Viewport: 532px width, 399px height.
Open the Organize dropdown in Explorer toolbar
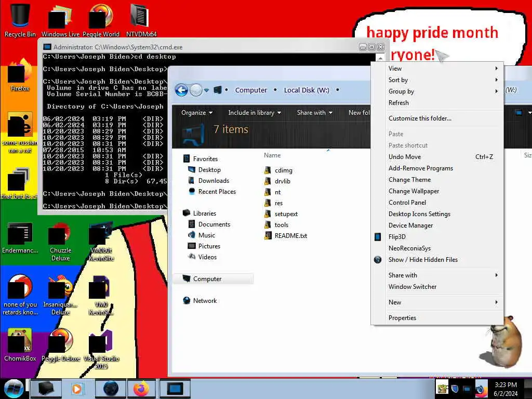pos(197,113)
